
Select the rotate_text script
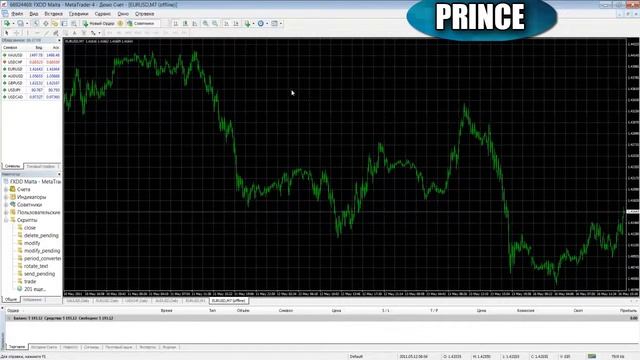click(36, 266)
